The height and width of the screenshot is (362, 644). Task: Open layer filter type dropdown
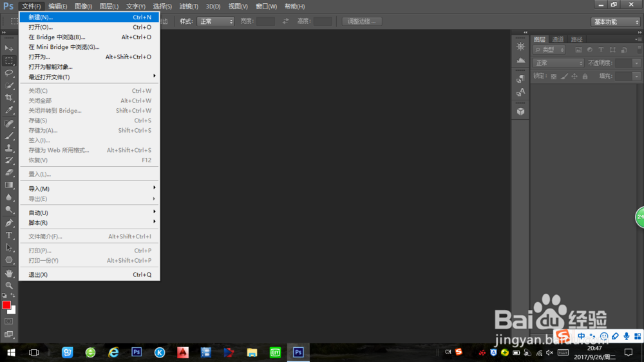(549, 50)
